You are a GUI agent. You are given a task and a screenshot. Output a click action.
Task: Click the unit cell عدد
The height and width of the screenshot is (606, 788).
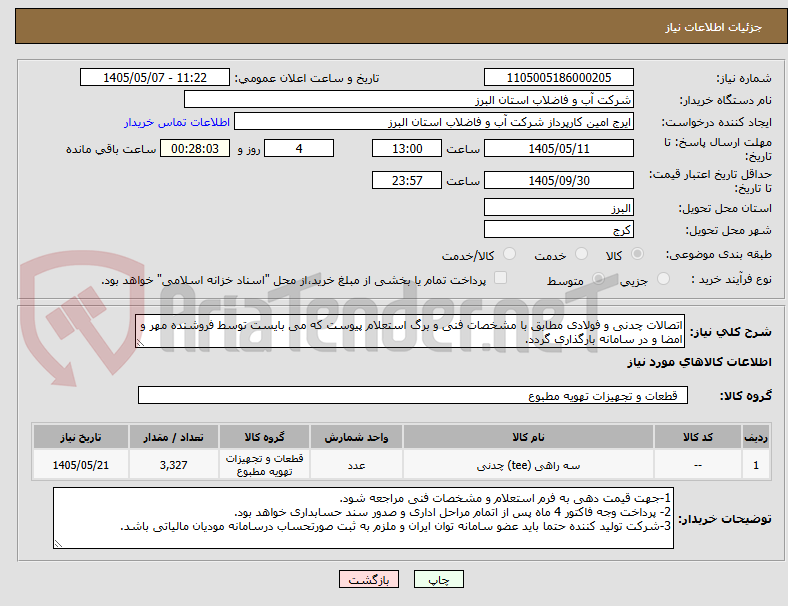click(x=356, y=465)
